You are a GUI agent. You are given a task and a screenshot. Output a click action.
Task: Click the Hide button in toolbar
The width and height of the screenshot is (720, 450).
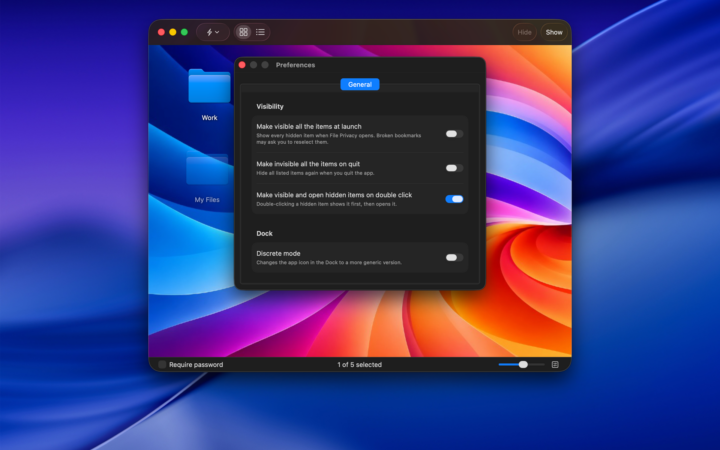point(524,32)
